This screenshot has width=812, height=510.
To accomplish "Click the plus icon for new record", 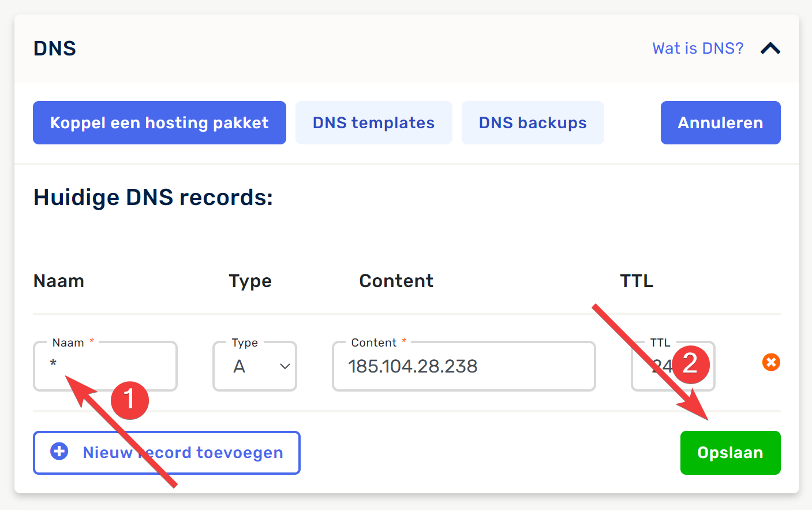I will (x=59, y=452).
